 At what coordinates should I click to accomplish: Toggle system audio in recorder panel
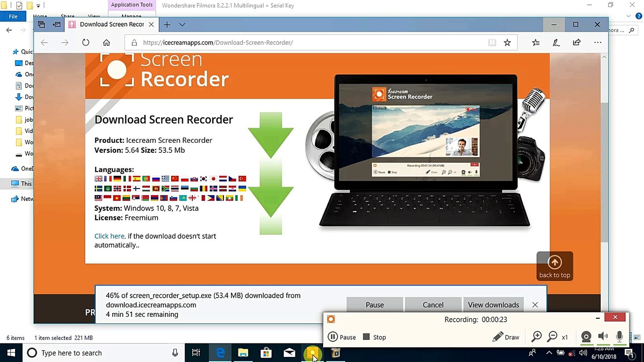point(603,337)
